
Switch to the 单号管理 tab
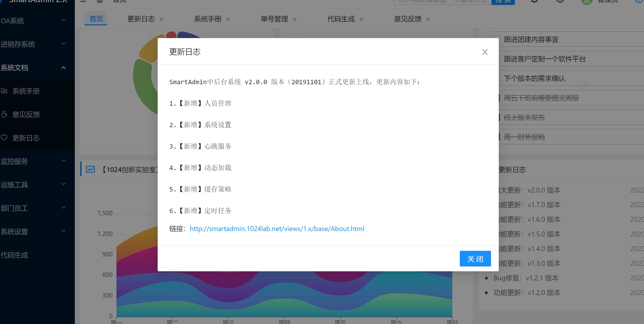coord(274,19)
